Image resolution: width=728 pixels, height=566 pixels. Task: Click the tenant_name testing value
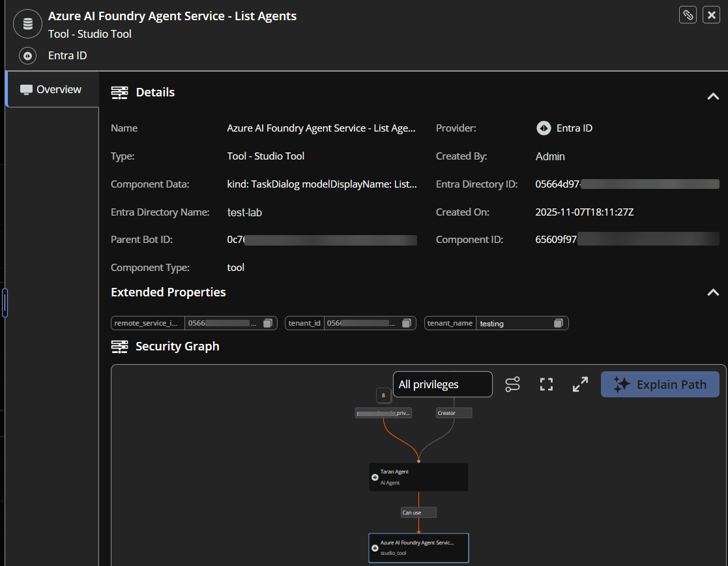(491, 323)
